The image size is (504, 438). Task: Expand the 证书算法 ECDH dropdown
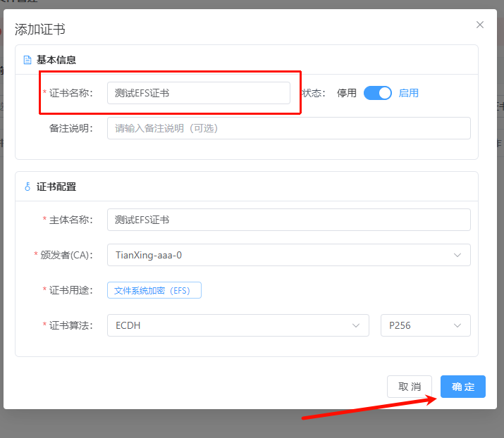coord(238,325)
